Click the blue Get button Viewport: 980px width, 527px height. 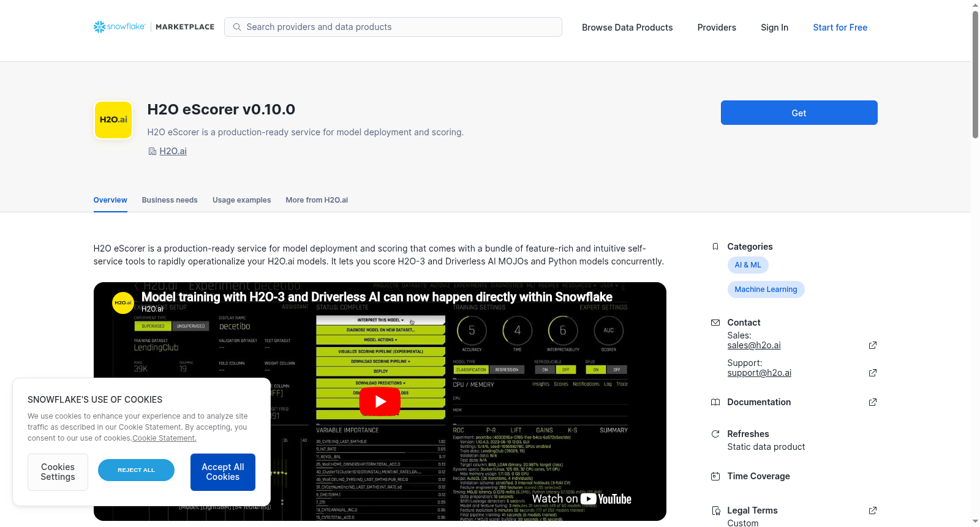point(799,113)
